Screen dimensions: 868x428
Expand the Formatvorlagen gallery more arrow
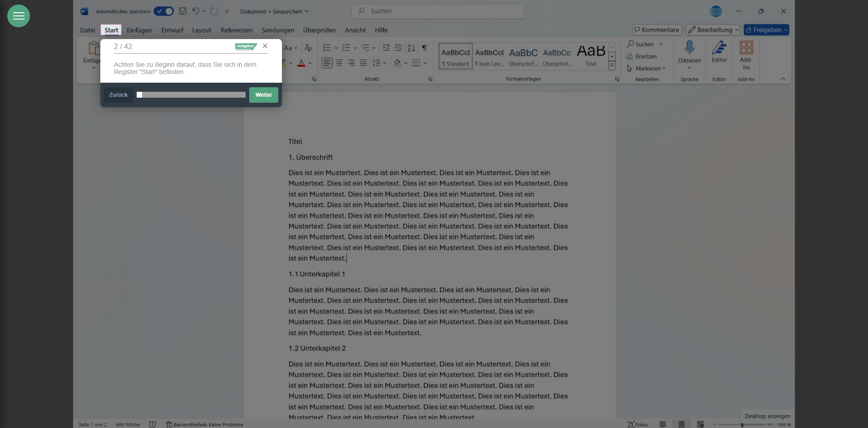[x=612, y=66]
